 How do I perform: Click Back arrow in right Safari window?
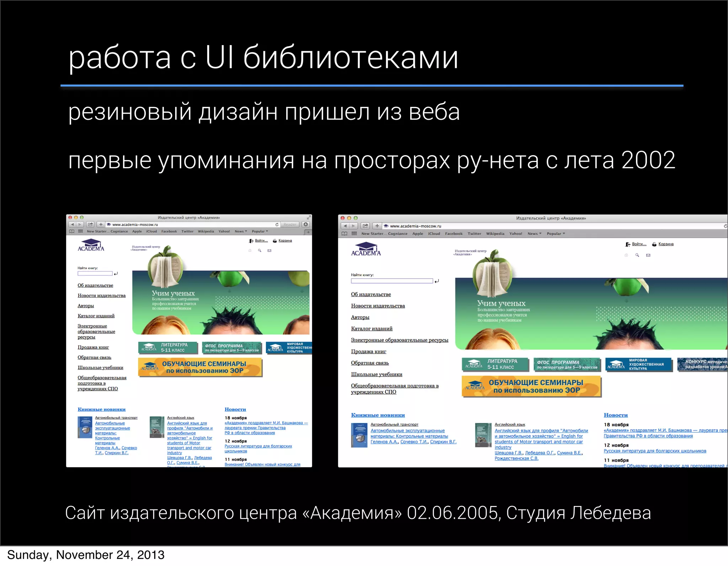click(345, 226)
